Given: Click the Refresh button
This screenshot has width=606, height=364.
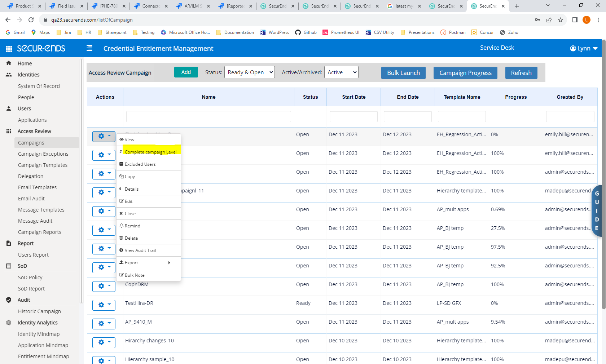Looking at the screenshot, I should pyautogui.click(x=521, y=72).
